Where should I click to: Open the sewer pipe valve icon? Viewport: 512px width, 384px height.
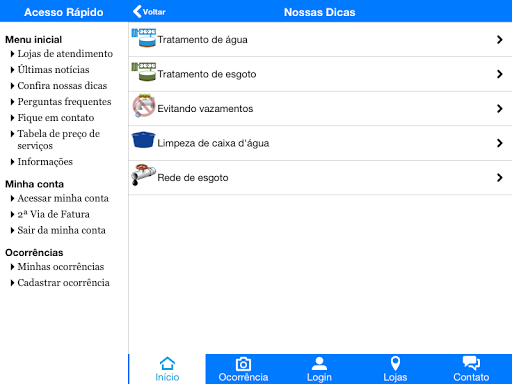144,175
